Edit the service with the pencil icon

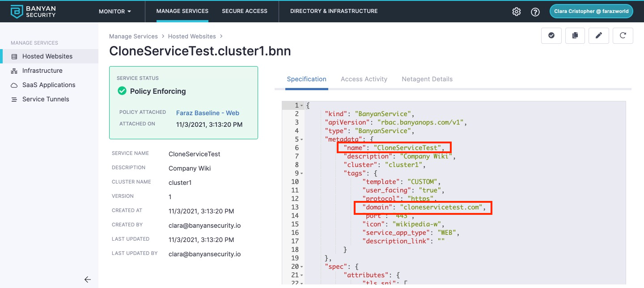(x=599, y=36)
